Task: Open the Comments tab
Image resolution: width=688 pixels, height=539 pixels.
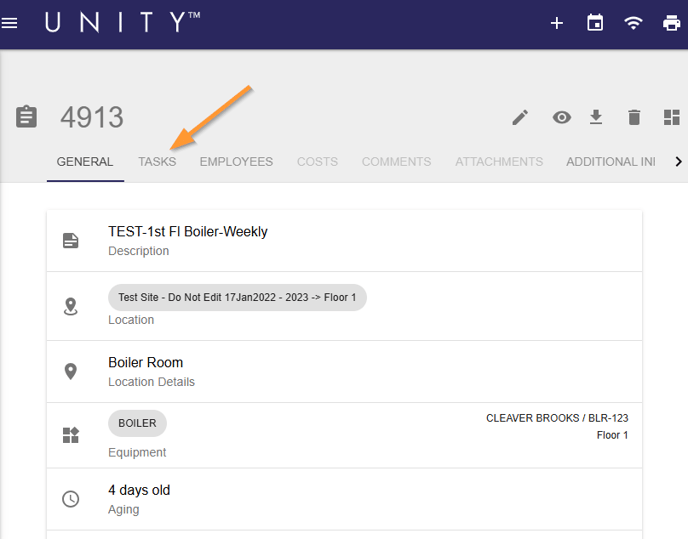Action: point(396,162)
